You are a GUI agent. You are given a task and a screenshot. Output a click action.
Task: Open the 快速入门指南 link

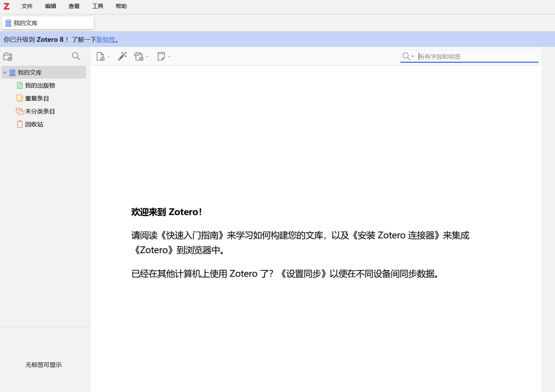click(x=192, y=235)
